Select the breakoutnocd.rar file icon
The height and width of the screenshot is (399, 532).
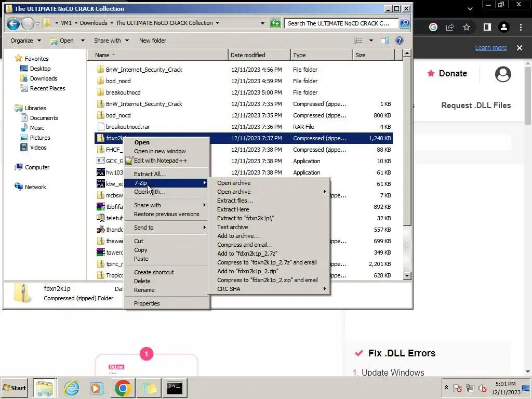[100, 127]
